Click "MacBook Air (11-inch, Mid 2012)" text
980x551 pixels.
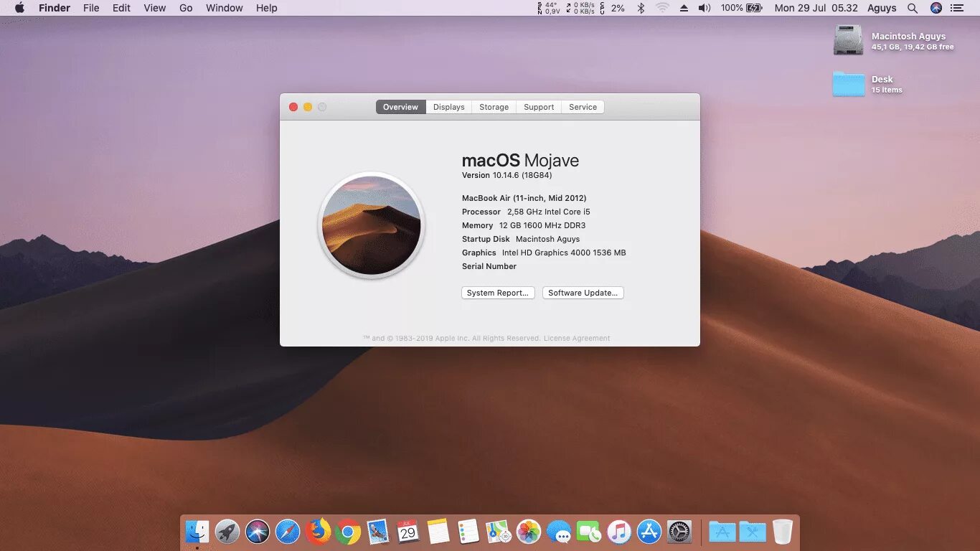(x=524, y=198)
